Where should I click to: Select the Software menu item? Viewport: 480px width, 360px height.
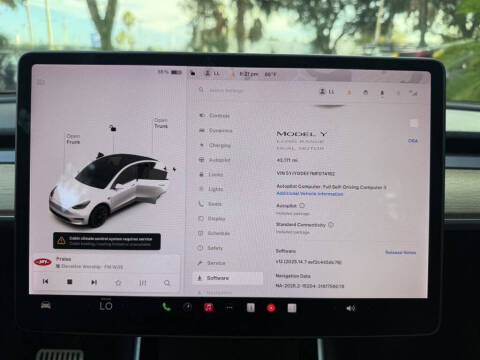point(227,278)
